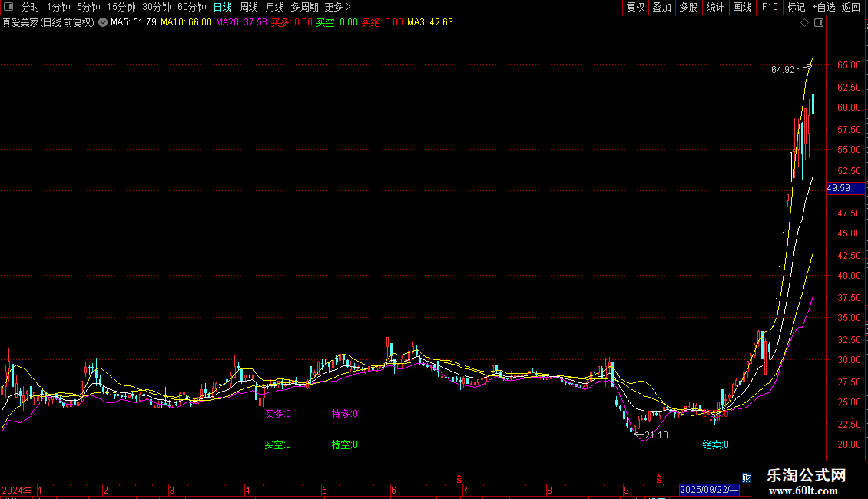
Task: Toggle the left panel icon in top-left corner
Action: pyautogui.click(x=8, y=7)
